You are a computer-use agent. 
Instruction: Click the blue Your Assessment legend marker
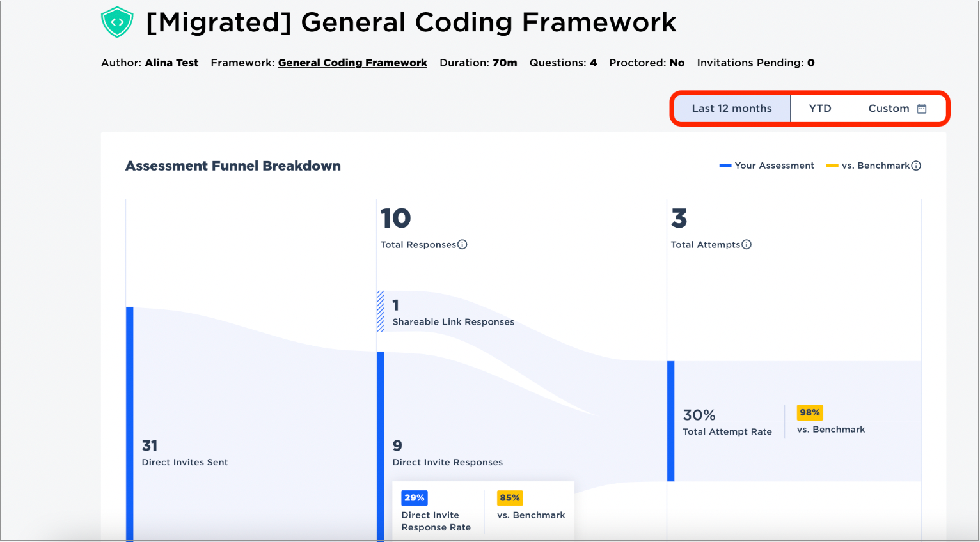[725, 166]
